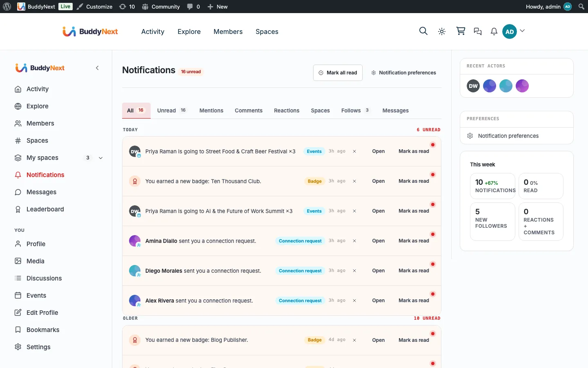Open the WordPress logo menu in admin bar
Viewport: 588px width, 368px height.
7,7
